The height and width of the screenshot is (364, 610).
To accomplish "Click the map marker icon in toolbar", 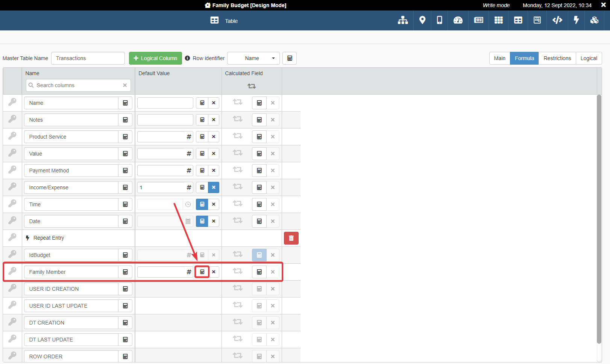I will [422, 20].
